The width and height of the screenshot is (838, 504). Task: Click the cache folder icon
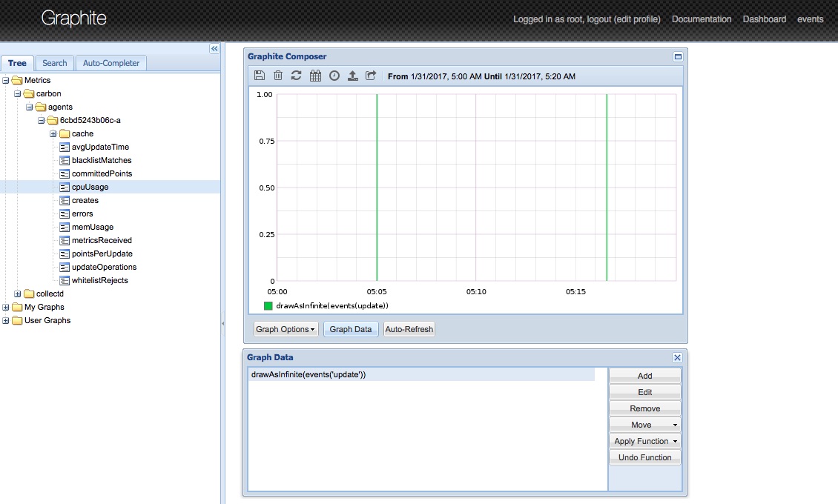point(65,133)
